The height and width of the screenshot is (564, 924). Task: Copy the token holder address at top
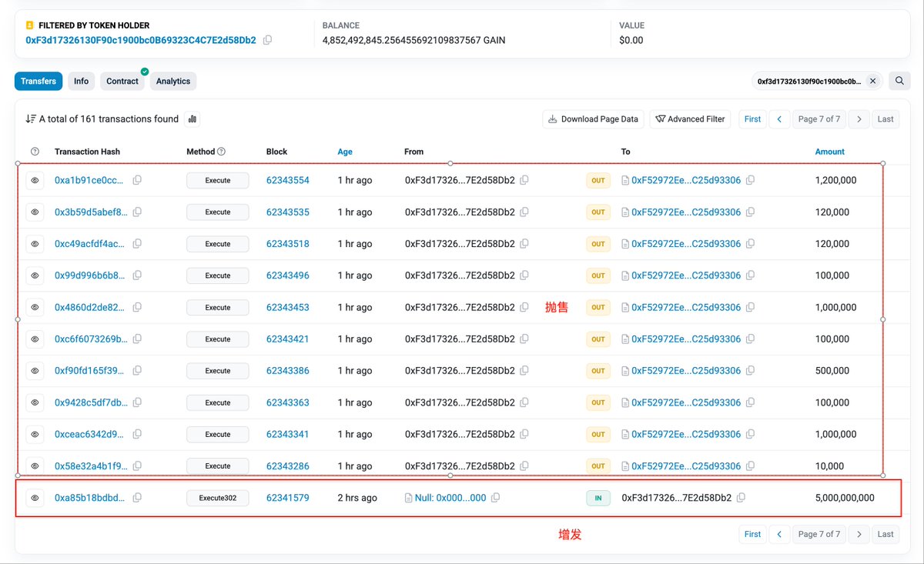[x=267, y=40]
